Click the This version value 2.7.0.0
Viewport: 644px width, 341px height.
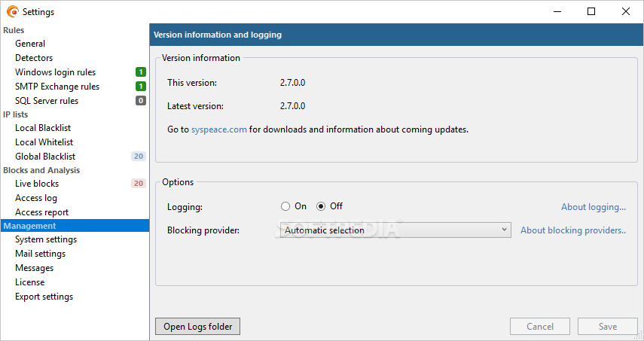[292, 83]
